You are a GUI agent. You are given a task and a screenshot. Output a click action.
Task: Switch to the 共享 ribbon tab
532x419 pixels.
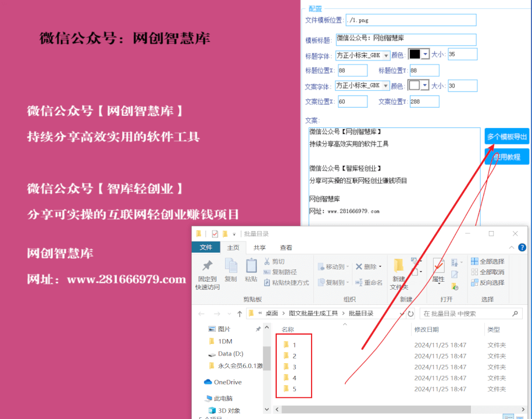(259, 247)
